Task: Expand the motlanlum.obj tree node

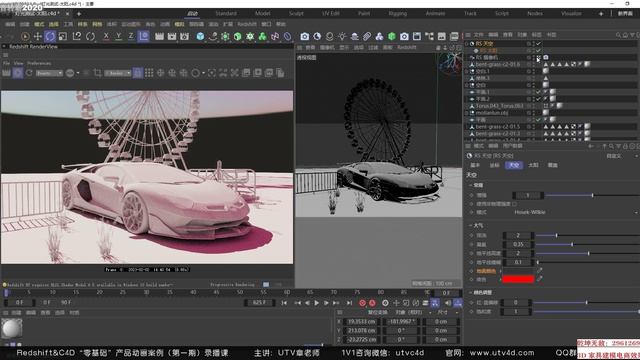Action: coord(467,113)
